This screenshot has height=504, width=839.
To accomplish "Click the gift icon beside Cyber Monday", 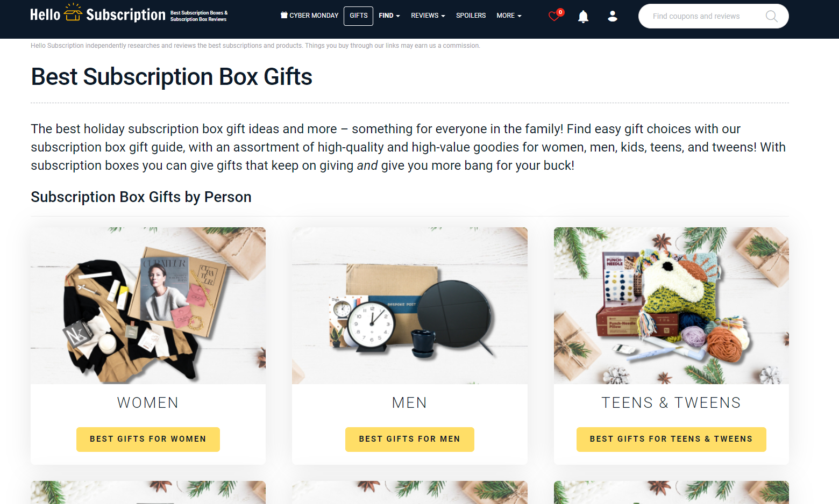I will tap(284, 15).
